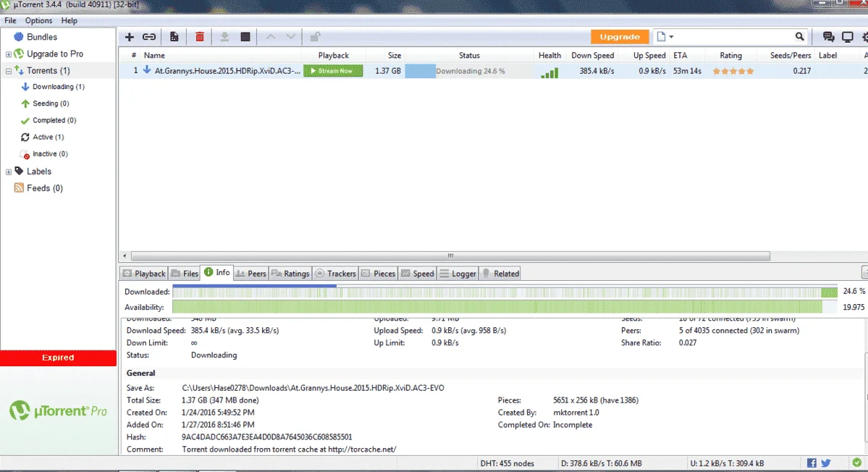Select the Downloading (1) filter
The image size is (868, 472).
[58, 87]
